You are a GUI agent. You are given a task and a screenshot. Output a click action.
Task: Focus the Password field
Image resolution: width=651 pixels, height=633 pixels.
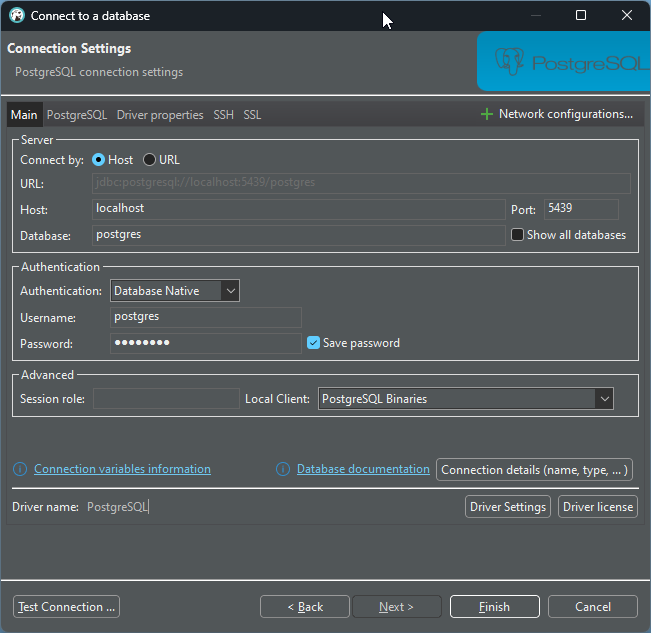click(x=206, y=343)
